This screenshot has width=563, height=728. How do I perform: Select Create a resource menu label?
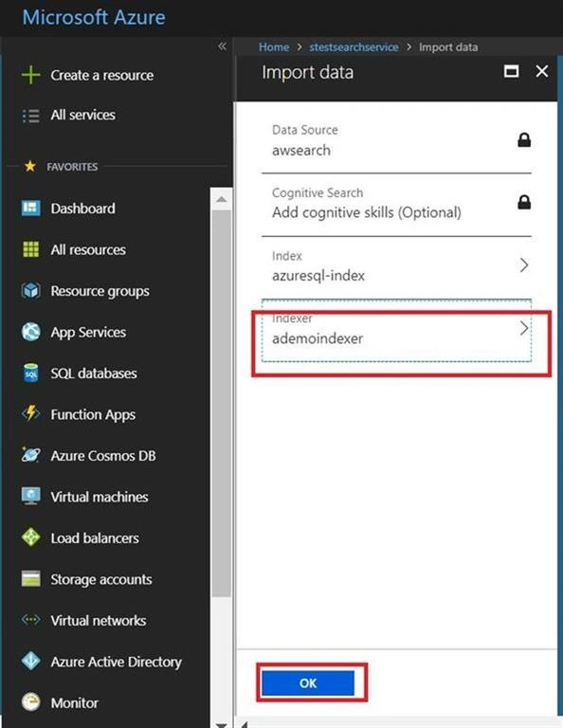point(102,75)
